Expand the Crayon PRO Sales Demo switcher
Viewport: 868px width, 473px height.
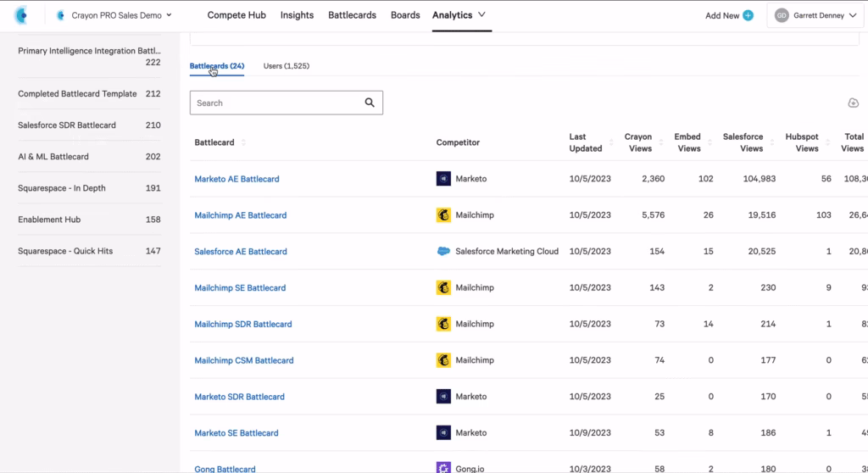pos(114,15)
